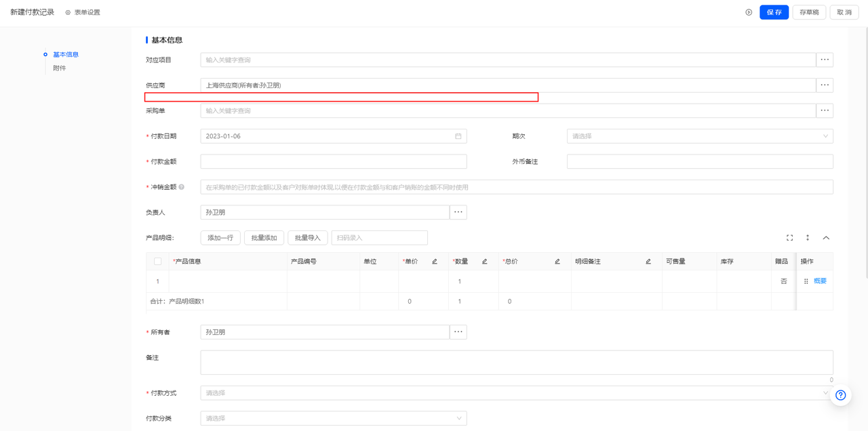Click the 单价 cell in row 1

(x=423, y=281)
